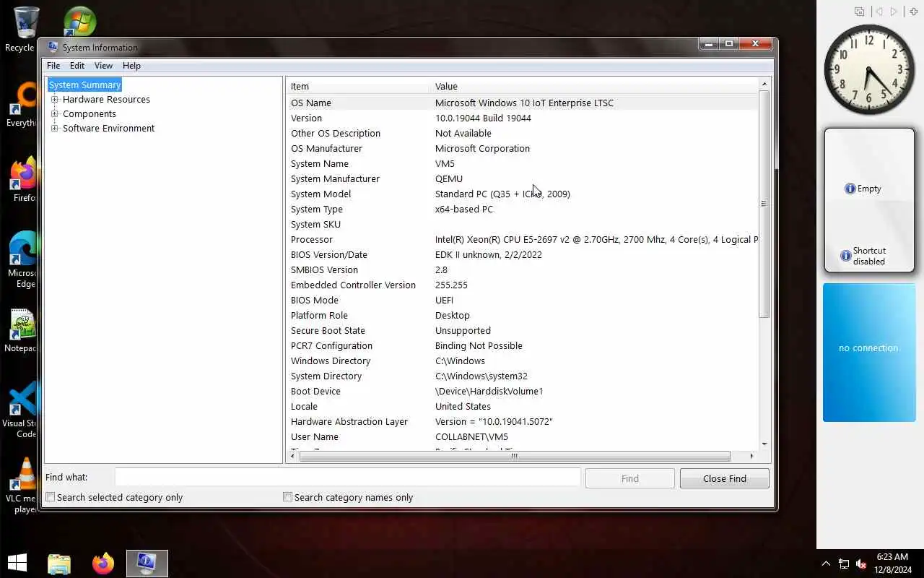Click the Close Find button
The image size is (924, 578).
[x=724, y=478]
